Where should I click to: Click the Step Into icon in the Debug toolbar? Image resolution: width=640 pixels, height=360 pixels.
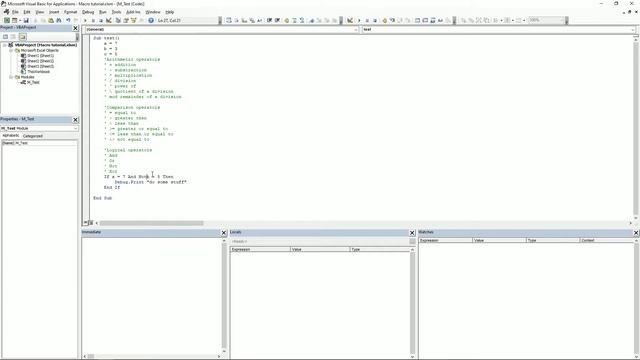(392, 20)
